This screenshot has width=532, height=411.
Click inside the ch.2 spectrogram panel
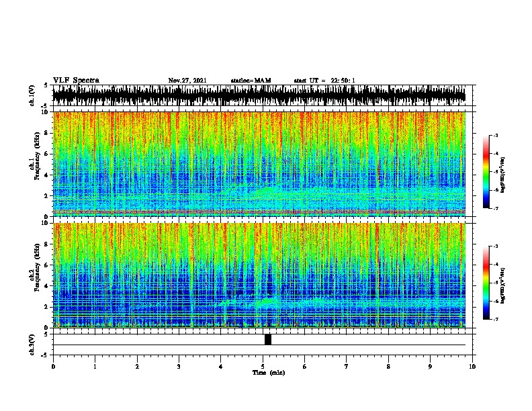pos(259,275)
